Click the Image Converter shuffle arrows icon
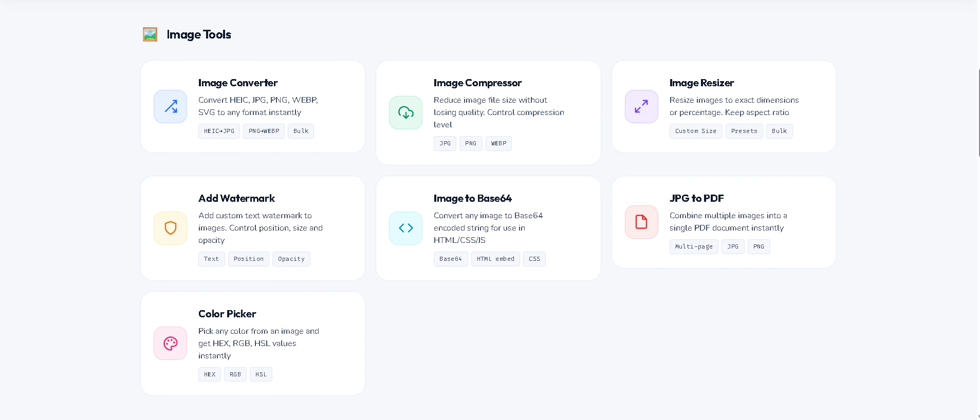This screenshot has height=420, width=980. coord(171,107)
